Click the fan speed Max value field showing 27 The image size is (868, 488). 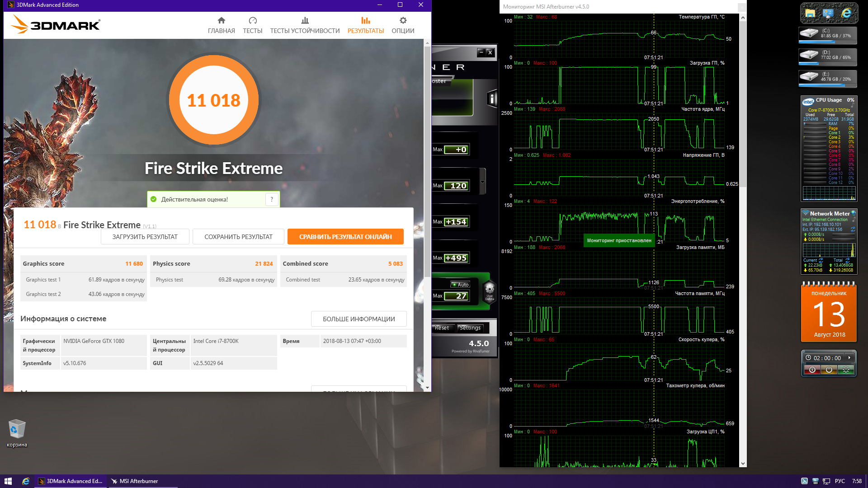[456, 296]
